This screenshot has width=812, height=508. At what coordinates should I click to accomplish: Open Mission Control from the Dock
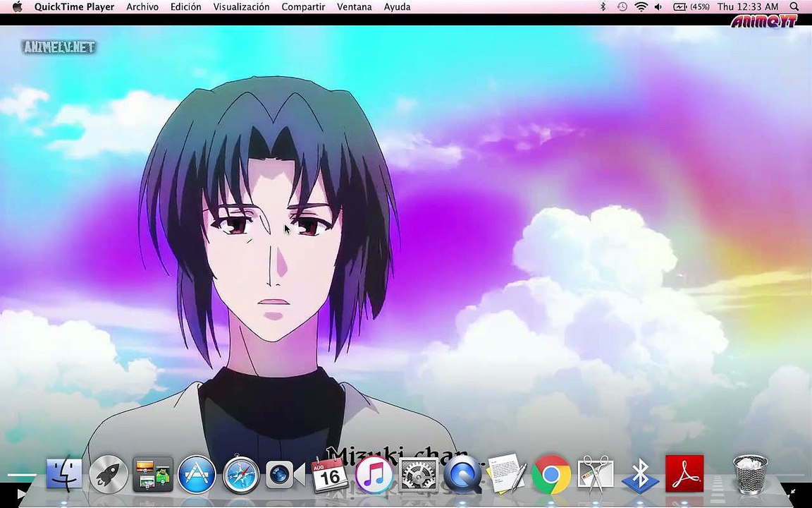click(x=152, y=474)
